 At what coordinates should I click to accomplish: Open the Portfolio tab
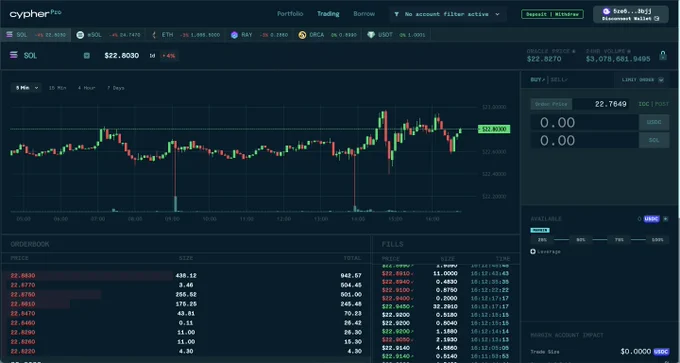(x=290, y=14)
